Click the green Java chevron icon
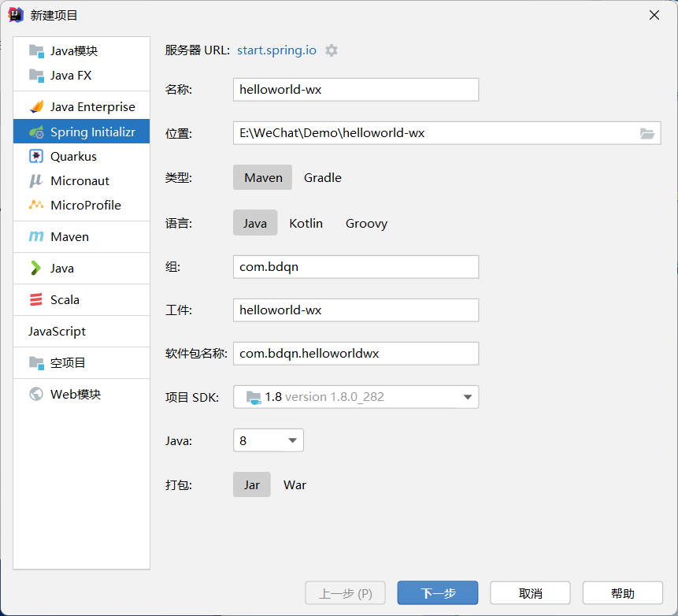This screenshot has width=678, height=616. (x=36, y=268)
